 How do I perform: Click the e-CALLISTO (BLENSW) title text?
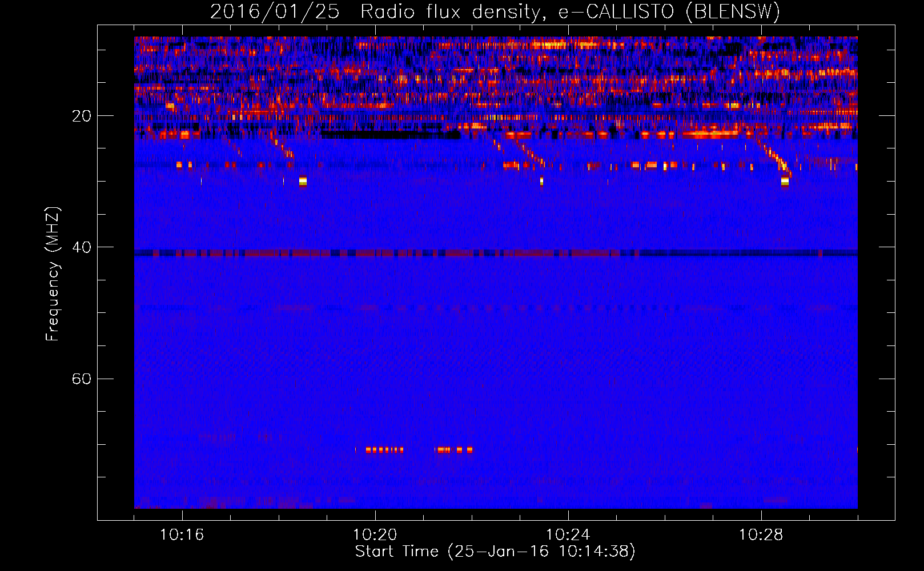pyautogui.click(x=669, y=11)
